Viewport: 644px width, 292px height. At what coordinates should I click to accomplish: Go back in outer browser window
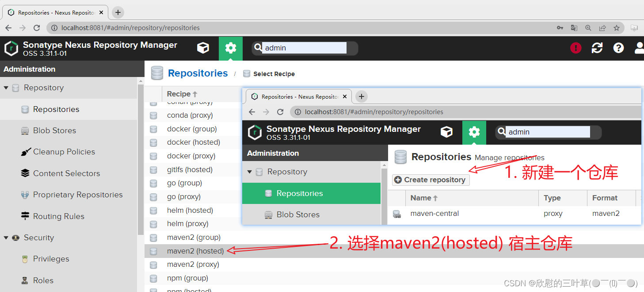(8, 28)
